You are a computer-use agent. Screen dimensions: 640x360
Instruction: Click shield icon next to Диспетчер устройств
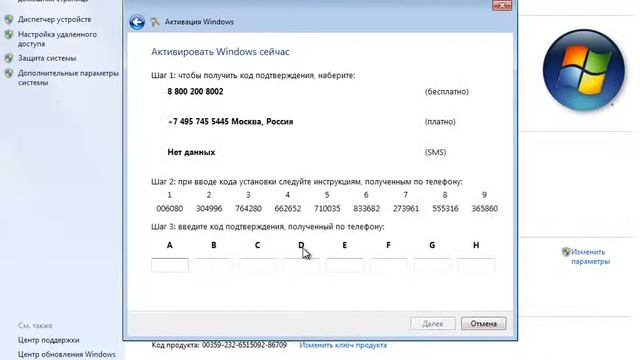(x=9, y=20)
